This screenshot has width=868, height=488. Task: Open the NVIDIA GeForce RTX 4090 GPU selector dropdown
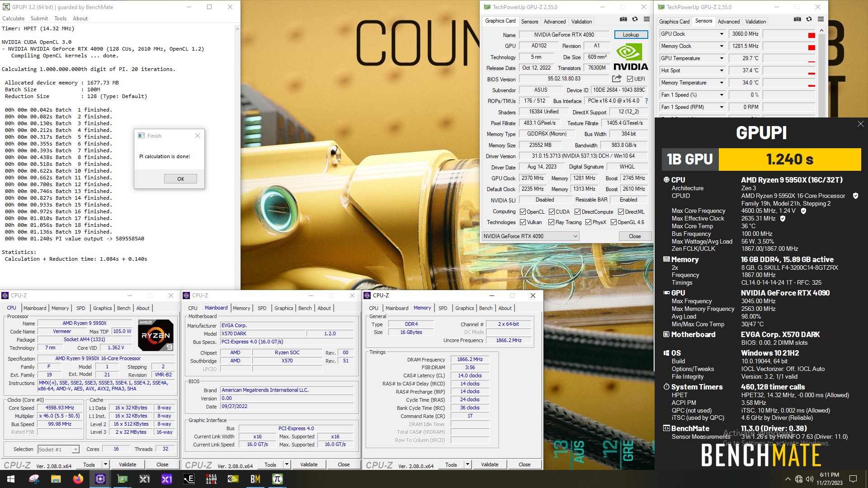coord(530,236)
